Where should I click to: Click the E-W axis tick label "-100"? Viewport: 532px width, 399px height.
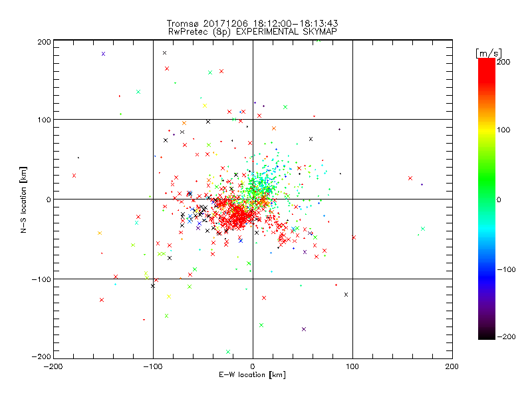click(153, 366)
